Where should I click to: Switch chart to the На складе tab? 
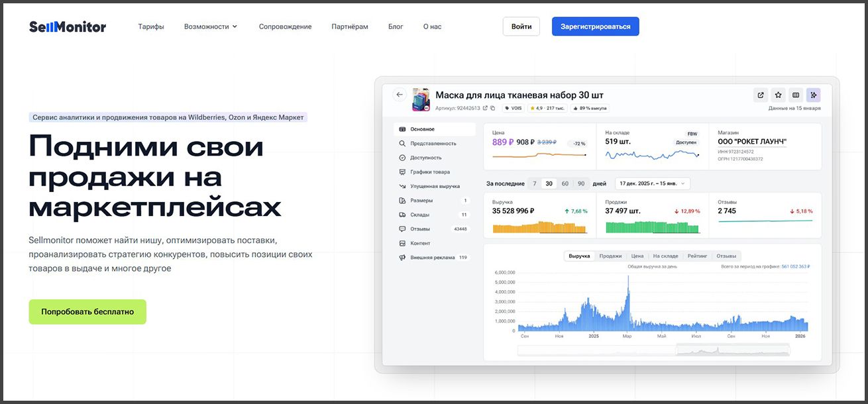click(665, 256)
